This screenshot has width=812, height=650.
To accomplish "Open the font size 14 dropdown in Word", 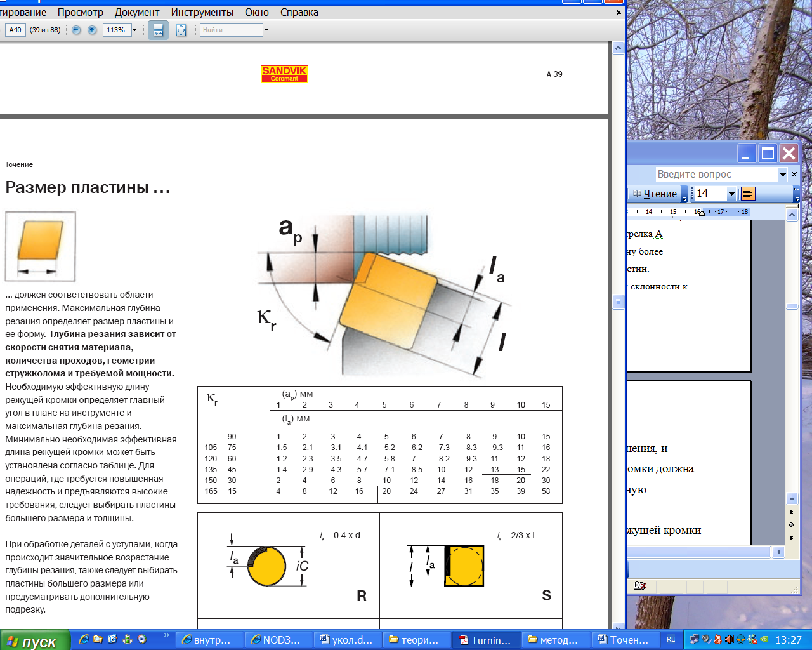I will 731,194.
